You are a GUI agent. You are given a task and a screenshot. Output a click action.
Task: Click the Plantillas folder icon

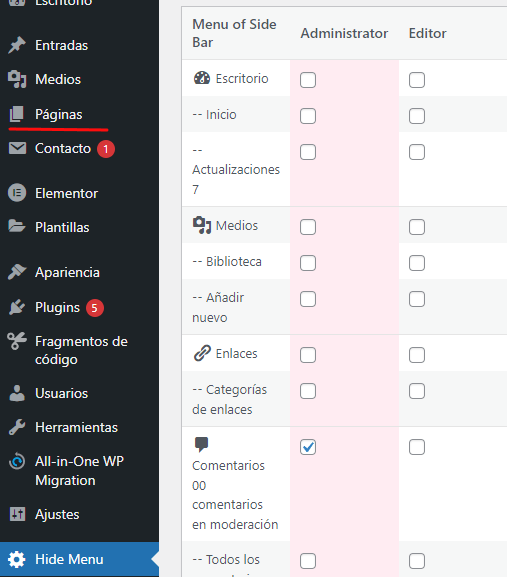pos(17,226)
